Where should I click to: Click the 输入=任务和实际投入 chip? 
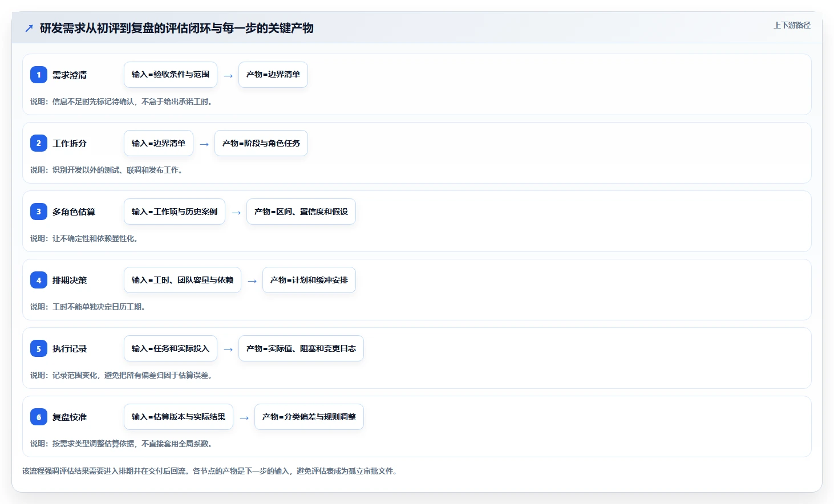pos(171,348)
